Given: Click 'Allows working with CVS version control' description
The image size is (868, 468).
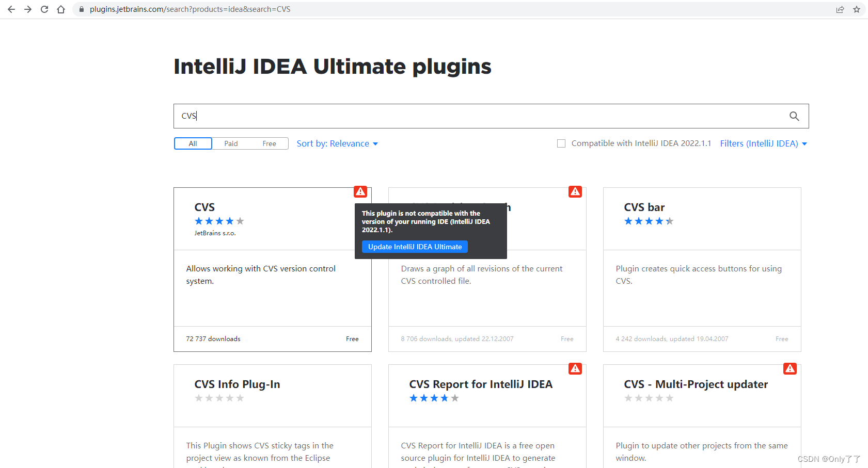Looking at the screenshot, I should (x=261, y=275).
